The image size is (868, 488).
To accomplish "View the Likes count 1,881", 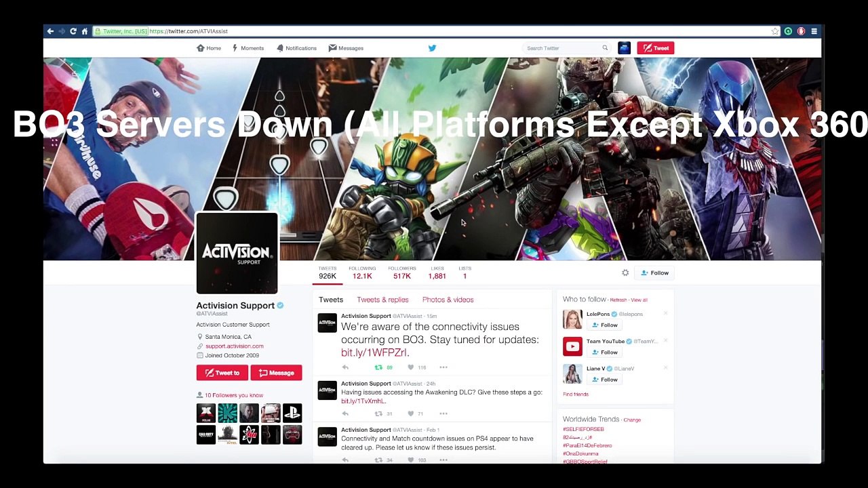I will [x=437, y=273].
